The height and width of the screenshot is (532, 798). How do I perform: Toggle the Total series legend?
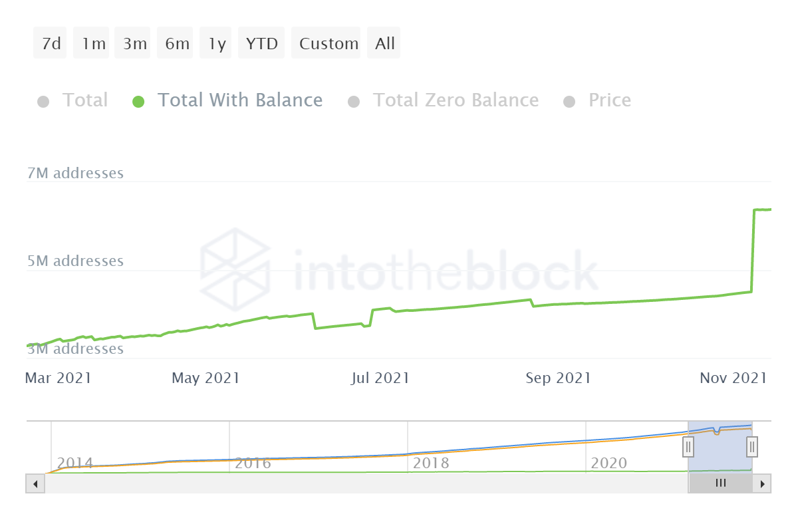click(x=84, y=100)
